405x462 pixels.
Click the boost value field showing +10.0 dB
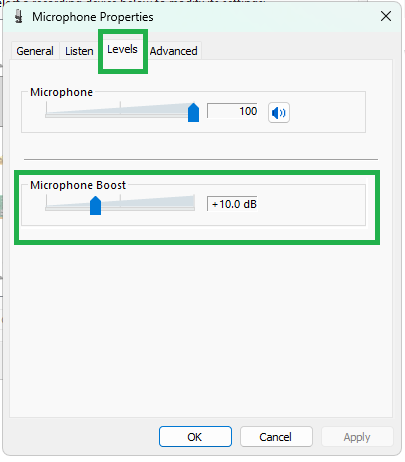pyautogui.click(x=232, y=204)
